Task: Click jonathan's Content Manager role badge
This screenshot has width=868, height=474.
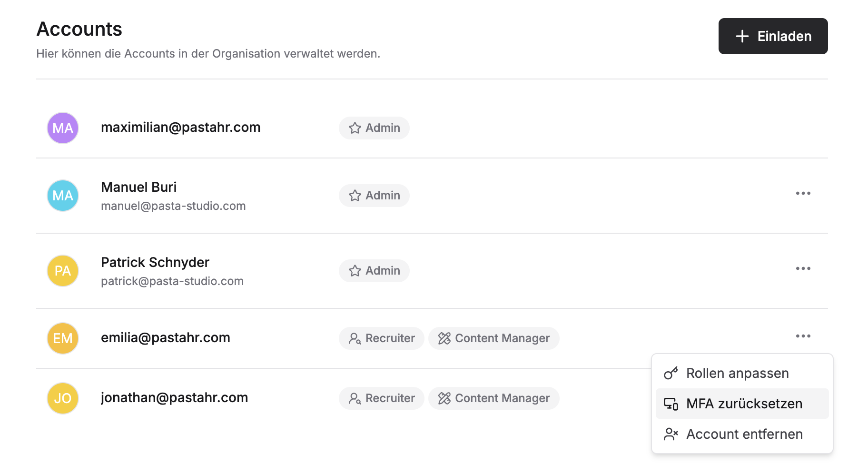Action: [493, 398]
